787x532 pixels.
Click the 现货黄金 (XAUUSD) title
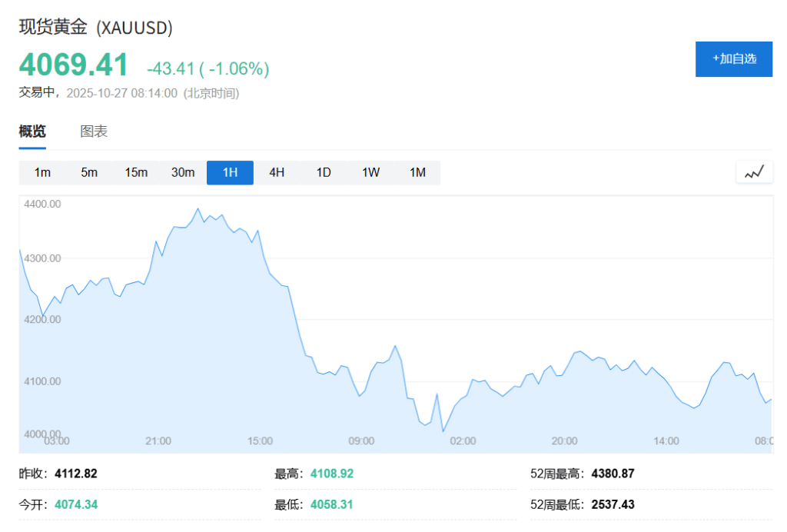[x=96, y=28]
